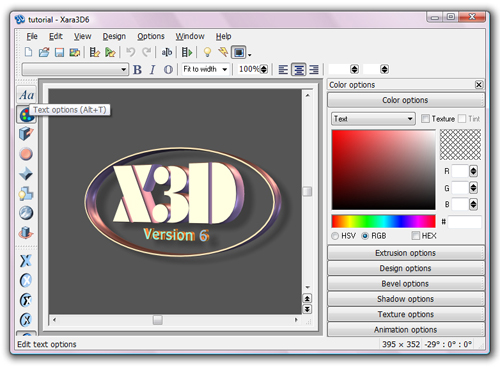The image size is (500, 367).
Task: Expand the Texture options panel
Action: coord(406,314)
